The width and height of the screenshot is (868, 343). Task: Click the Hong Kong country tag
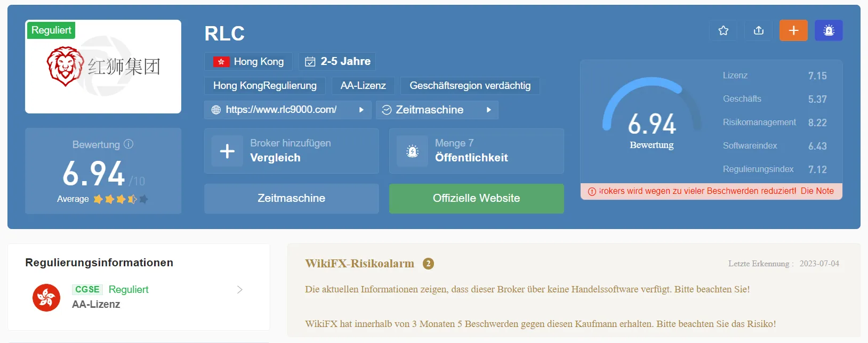[248, 62]
